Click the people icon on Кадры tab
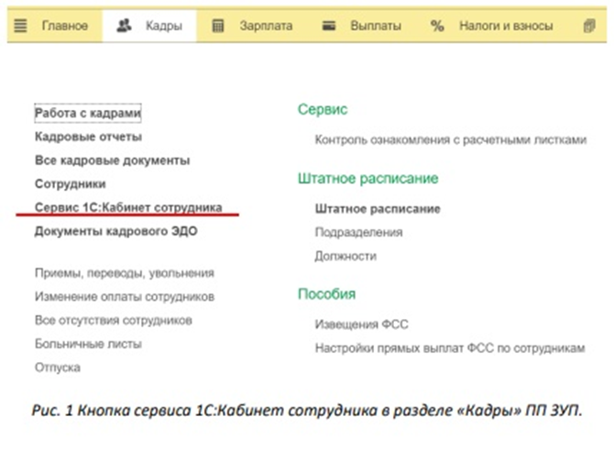This screenshot has height=450, width=614. [123, 24]
